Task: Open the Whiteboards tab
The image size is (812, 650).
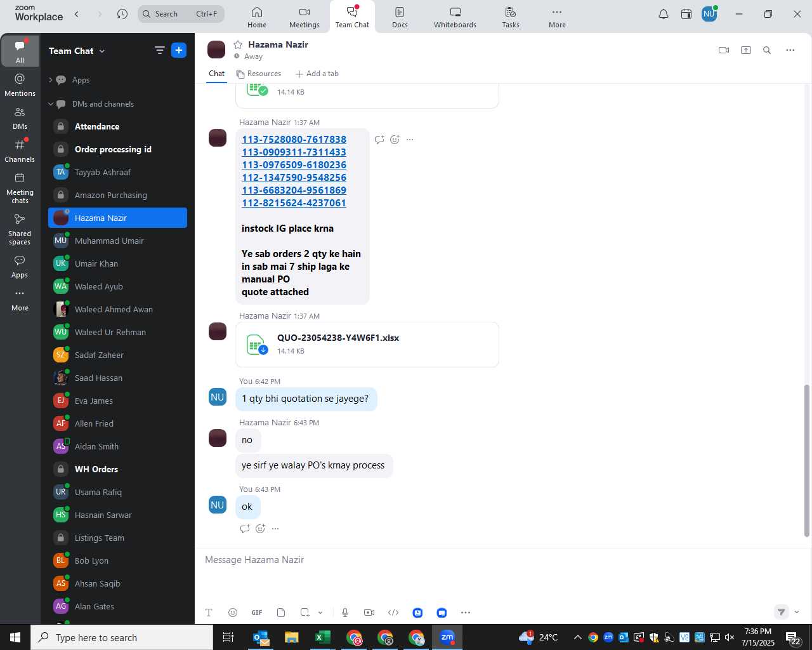Action: [x=455, y=17]
